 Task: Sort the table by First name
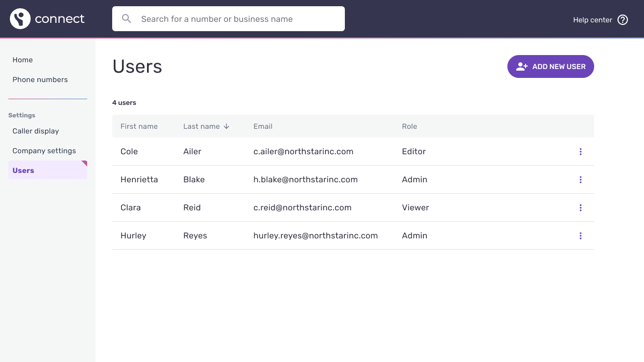click(139, 126)
